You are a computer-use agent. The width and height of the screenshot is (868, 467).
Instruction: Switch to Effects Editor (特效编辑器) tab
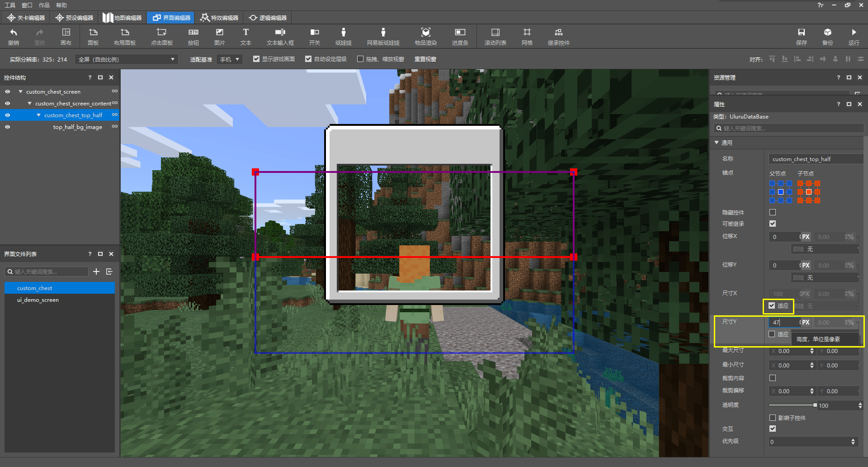click(x=219, y=18)
